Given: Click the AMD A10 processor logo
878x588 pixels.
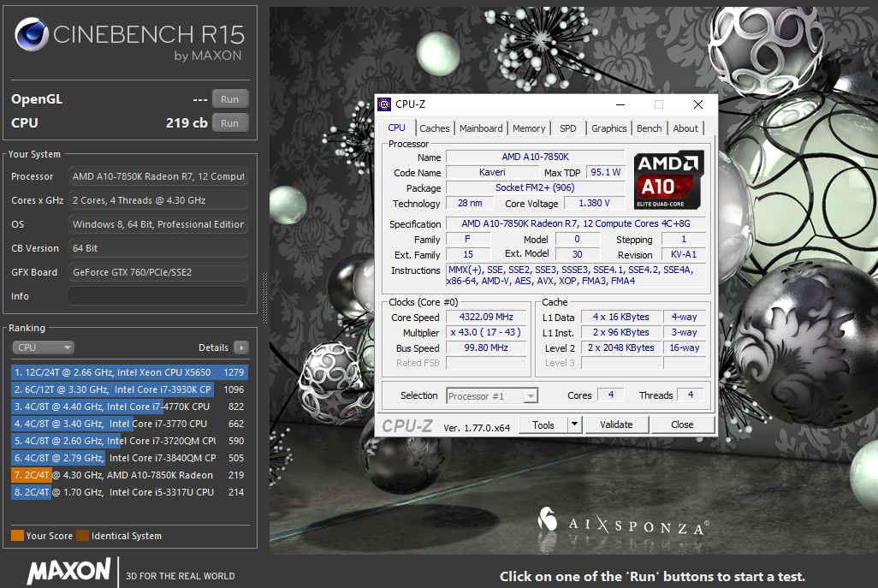Looking at the screenshot, I should (668, 180).
